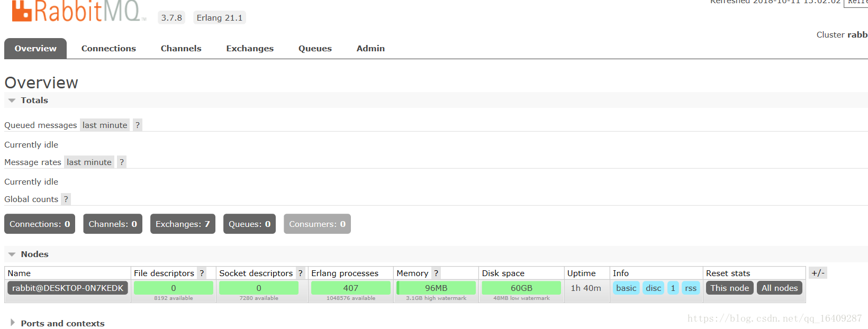Change Queued messages last minute range
The image size is (868, 329).
(105, 125)
